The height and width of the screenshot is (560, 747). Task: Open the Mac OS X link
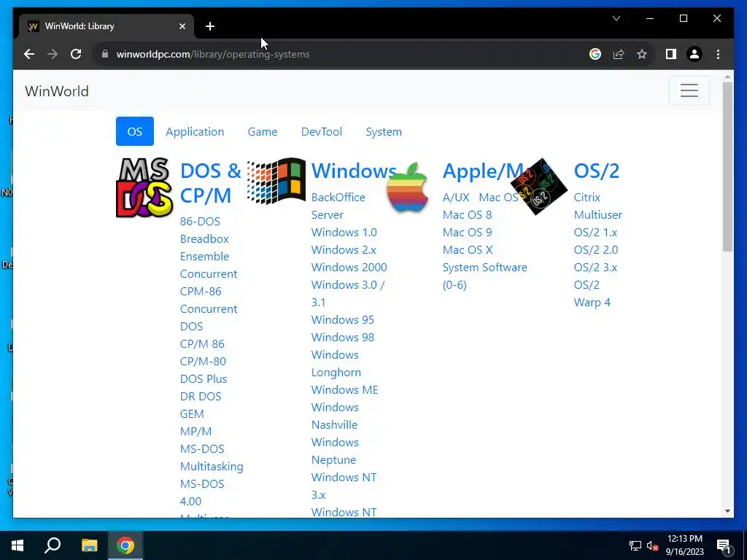point(468,249)
